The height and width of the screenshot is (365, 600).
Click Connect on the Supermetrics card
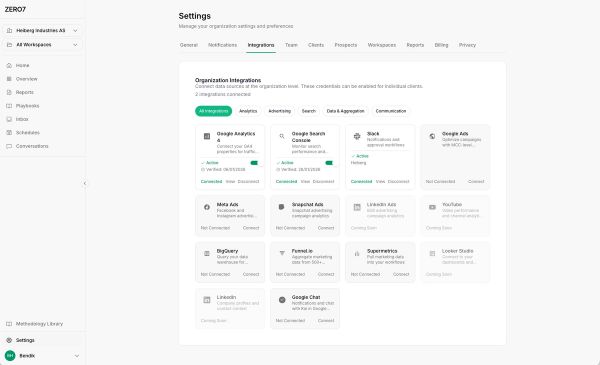(x=401, y=274)
